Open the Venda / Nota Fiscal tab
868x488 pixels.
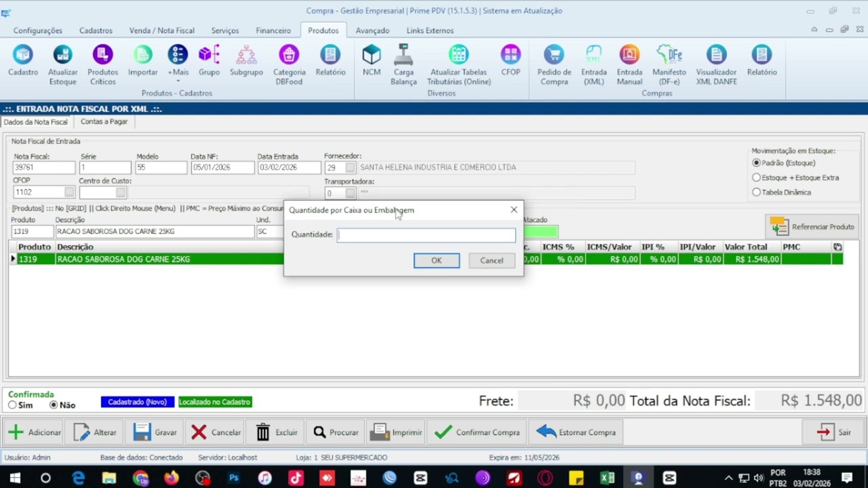point(162,30)
